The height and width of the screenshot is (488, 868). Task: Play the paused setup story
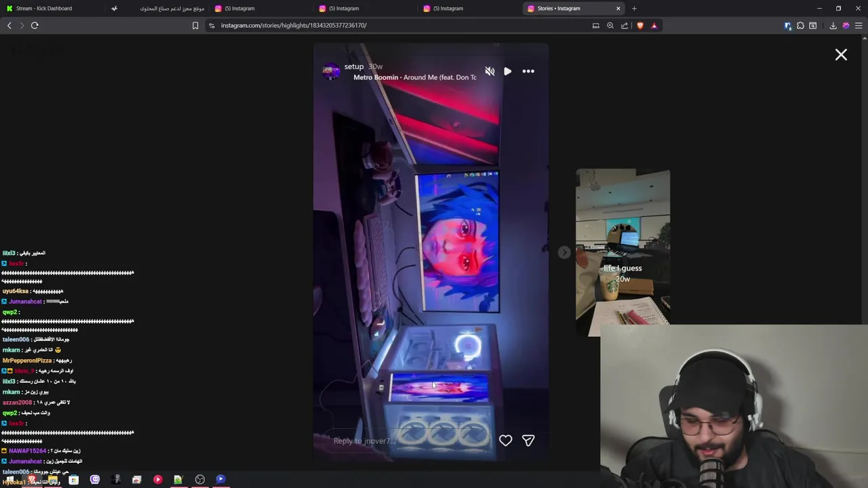pyautogui.click(x=507, y=71)
